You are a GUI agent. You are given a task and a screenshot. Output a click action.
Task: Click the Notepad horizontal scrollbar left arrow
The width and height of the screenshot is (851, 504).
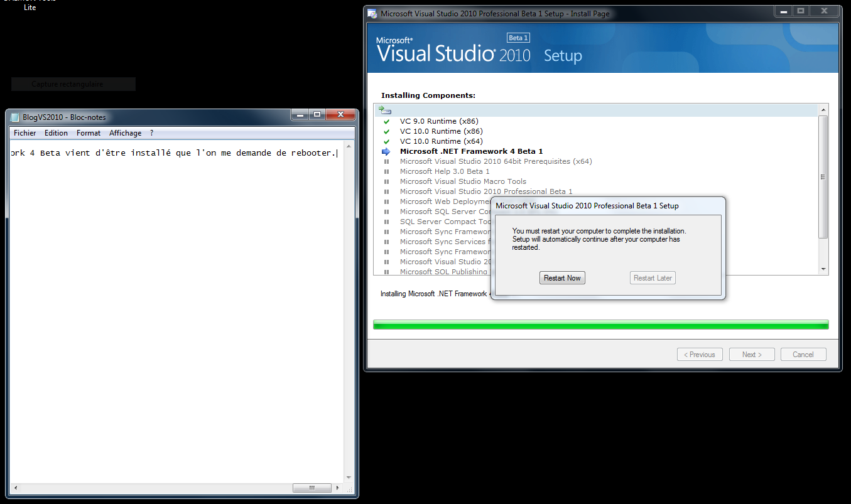(x=15, y=488)
